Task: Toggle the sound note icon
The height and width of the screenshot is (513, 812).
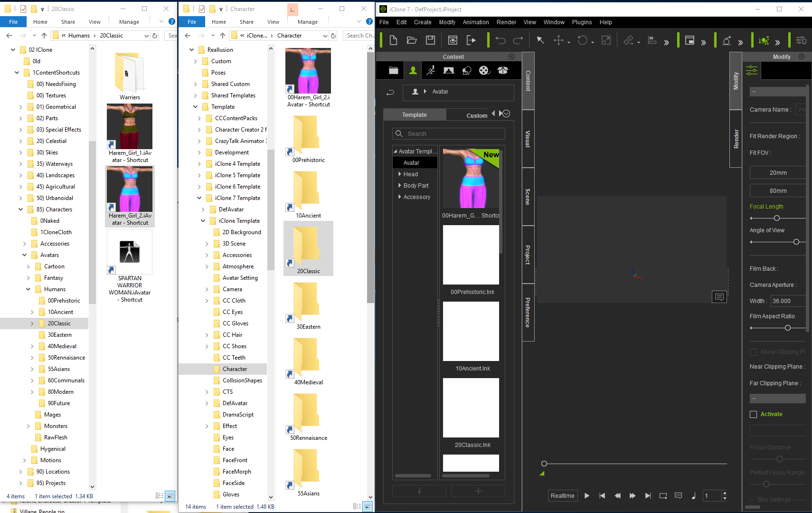Action: tap(693, 496)
